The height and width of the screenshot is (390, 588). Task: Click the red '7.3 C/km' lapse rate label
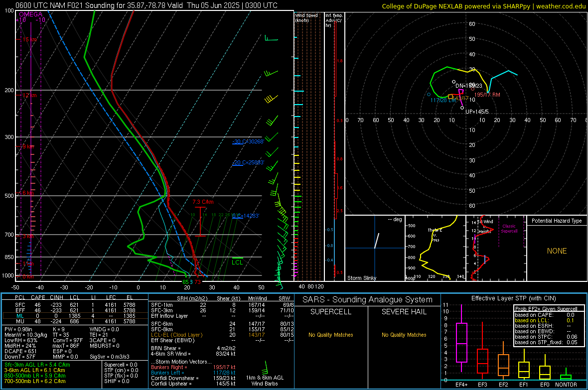[x=203, y=202]
